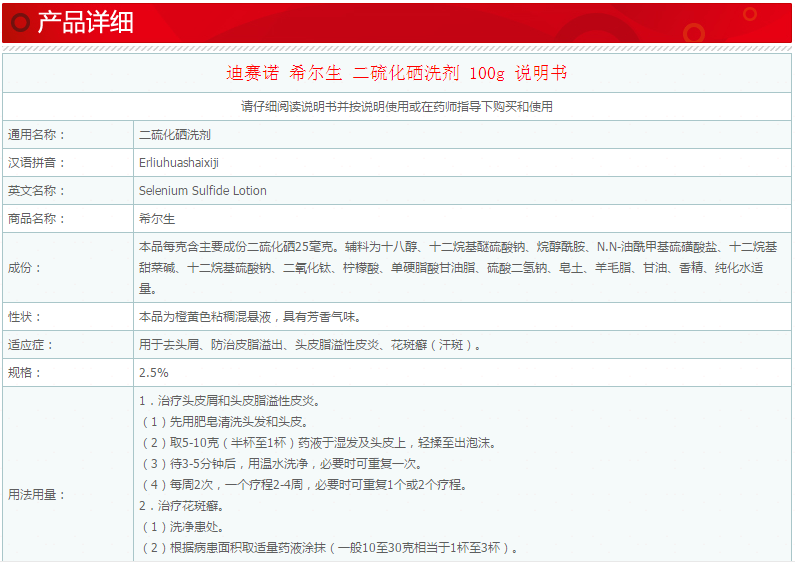Click the indications text 用于去头屑、防治皮脂溢出
Viewport: 795px width, 563px height.
coord(310,345)
